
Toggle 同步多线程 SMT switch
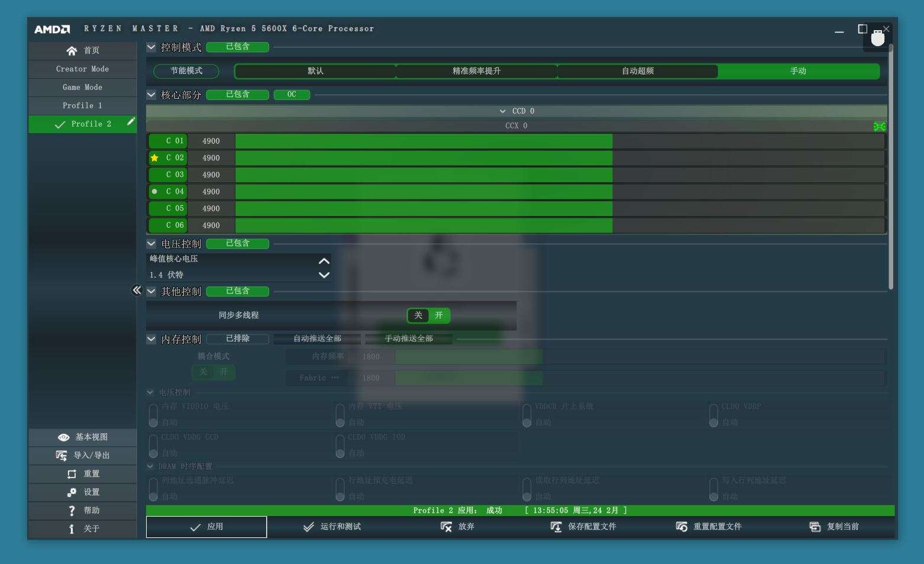point(428,315)
